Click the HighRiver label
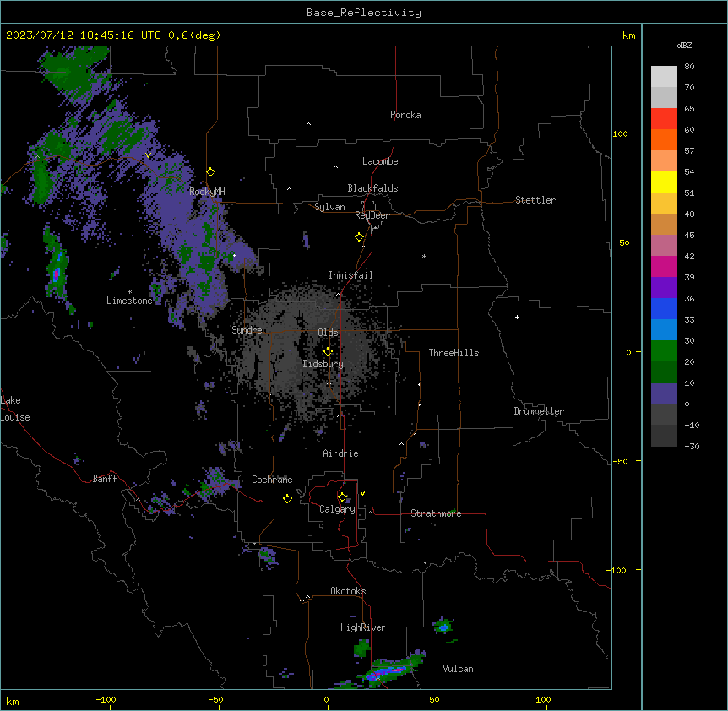 pyautogui.click(x=363, y=627)
